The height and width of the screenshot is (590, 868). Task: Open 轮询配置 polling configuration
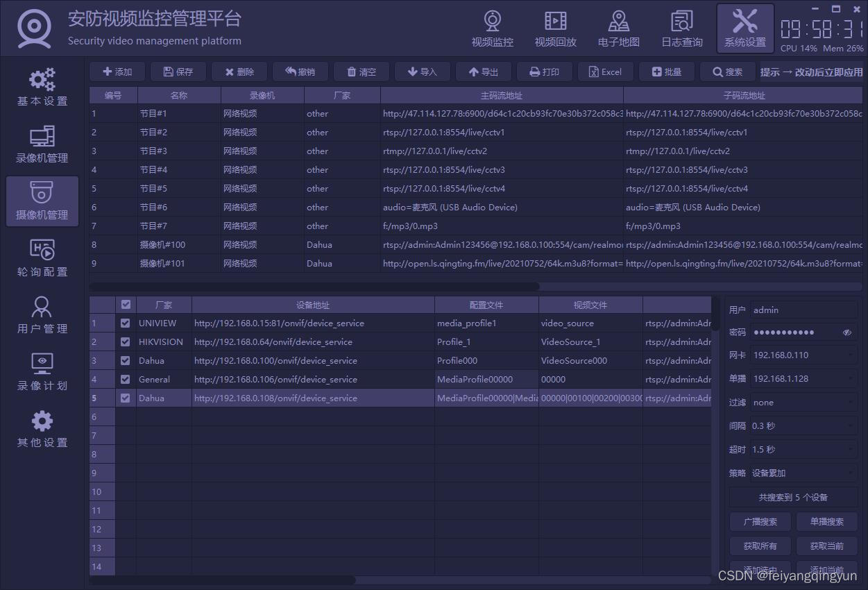click(42, 258)
